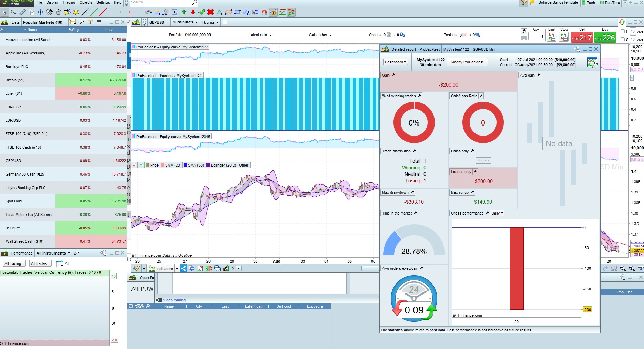Viewport: 644px width, 349px height.
Task: Enable the S pips checkbox
Action: click(x=623, y=40)
